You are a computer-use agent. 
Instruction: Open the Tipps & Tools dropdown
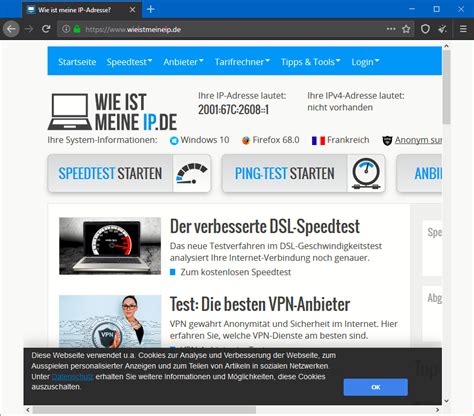(311, 62)
